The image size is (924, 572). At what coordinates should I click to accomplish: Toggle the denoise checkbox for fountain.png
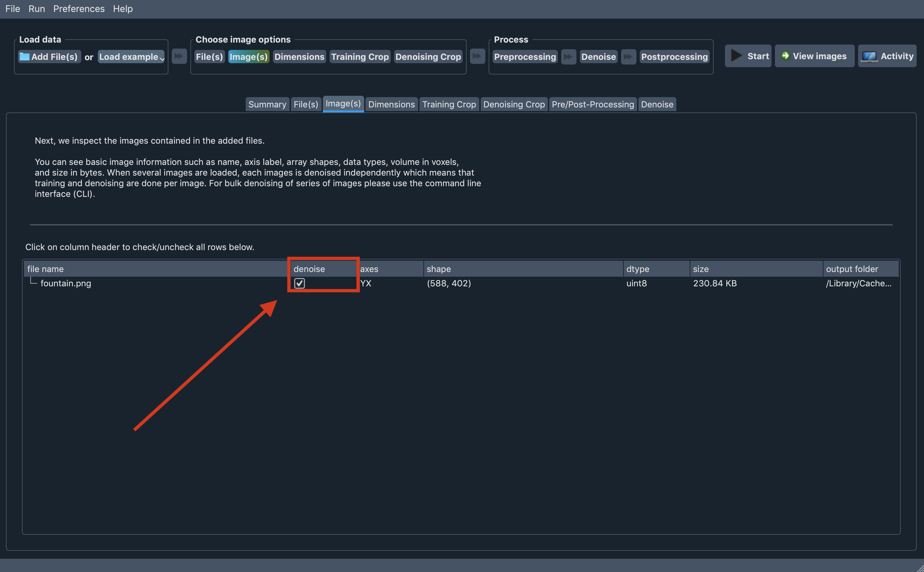tap(300, 283)
